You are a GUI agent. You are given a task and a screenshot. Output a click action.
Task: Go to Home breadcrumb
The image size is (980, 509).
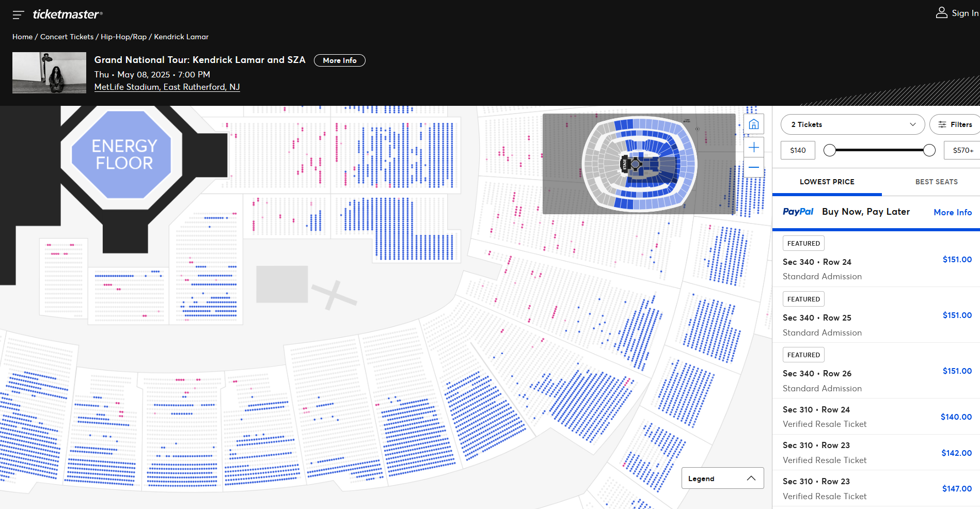tap(22, 37)
